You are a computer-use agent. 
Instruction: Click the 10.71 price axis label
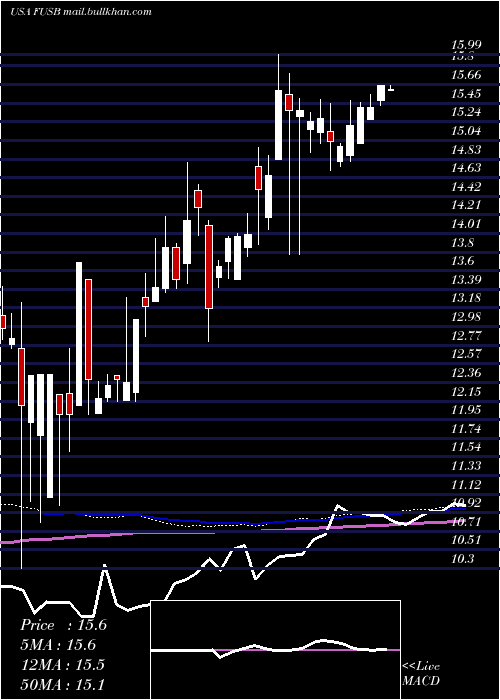[466, 522]
